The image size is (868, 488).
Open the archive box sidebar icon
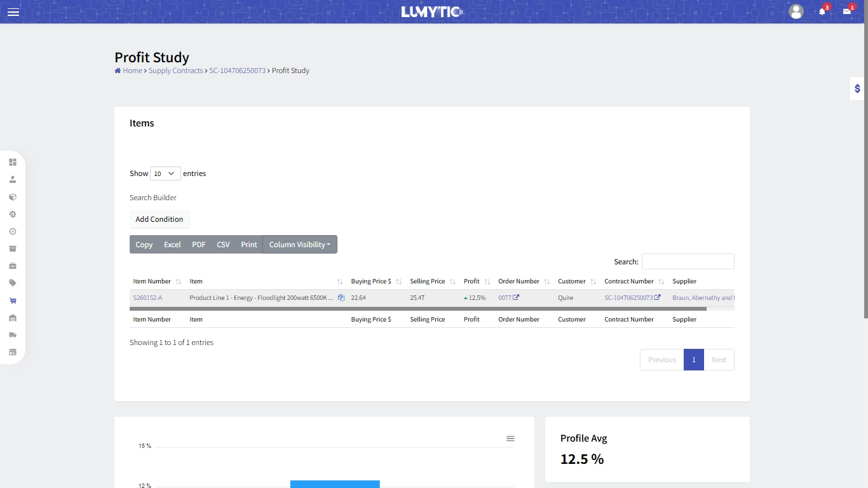(x=13, y=248)
